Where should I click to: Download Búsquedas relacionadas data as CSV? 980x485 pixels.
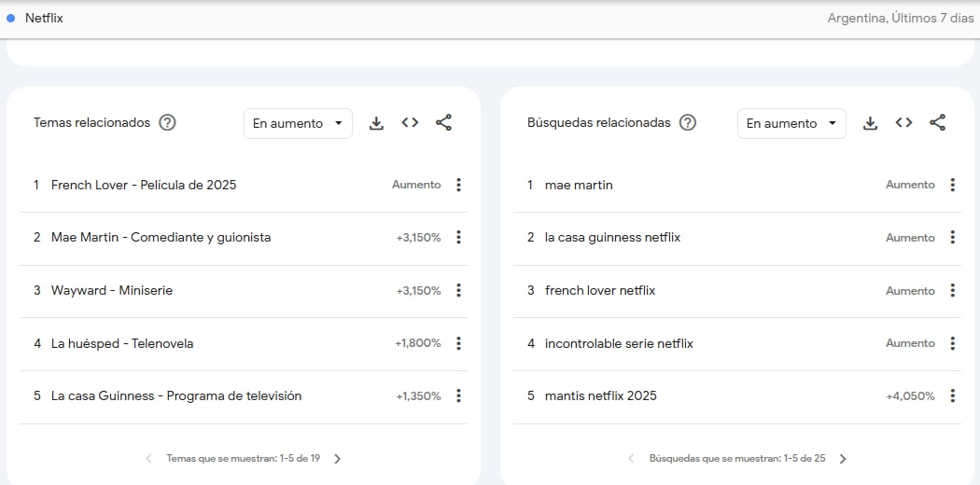[870, 123]
